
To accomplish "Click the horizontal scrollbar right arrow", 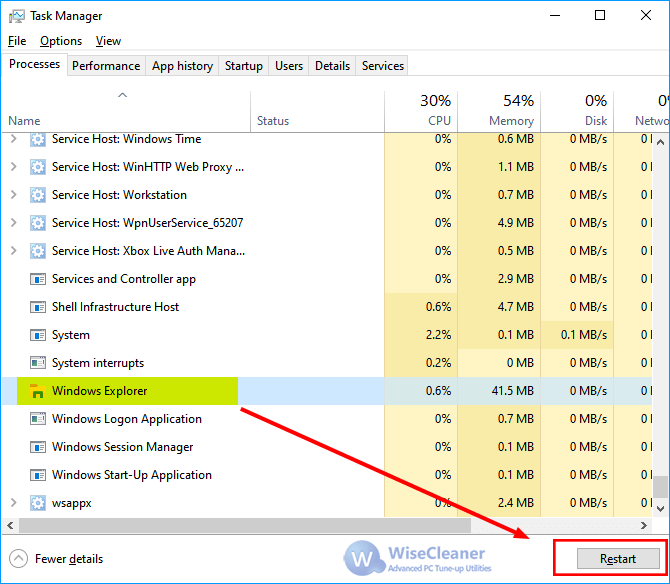I will click(x=644, y=525).
